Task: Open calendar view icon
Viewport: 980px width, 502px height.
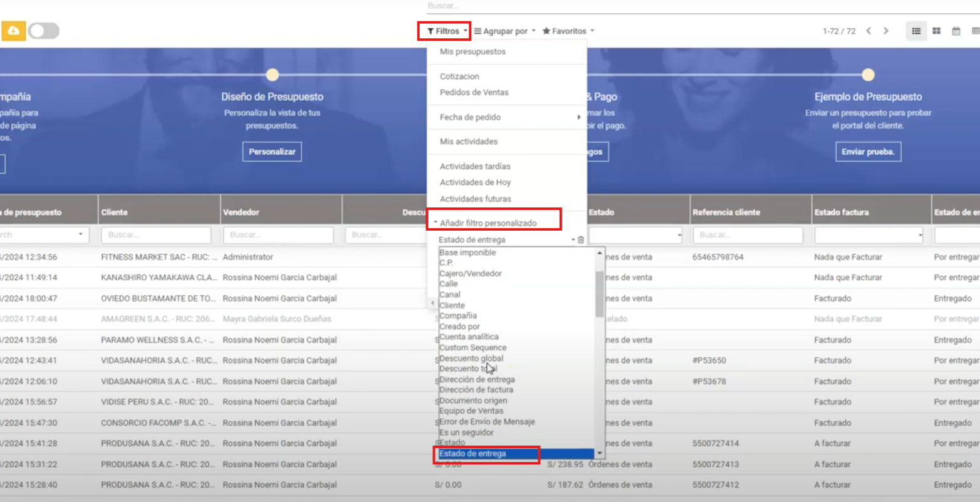Action: click(956, 31)
